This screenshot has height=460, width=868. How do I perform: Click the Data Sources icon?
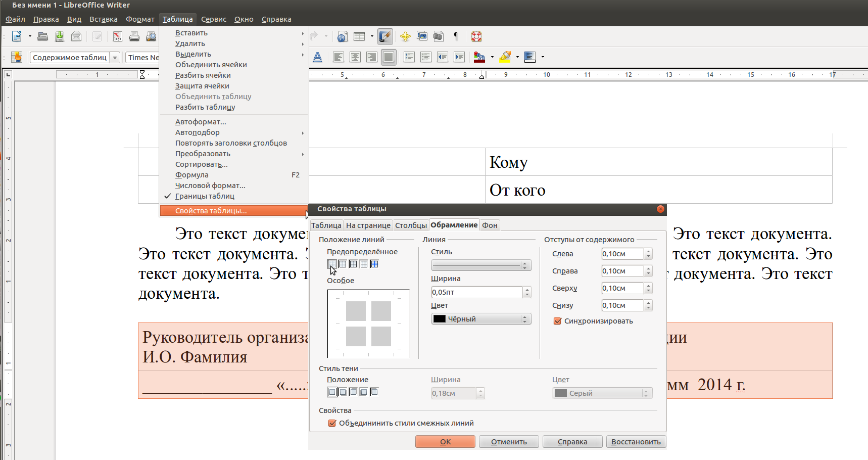pyautogui.click(x=439, y=36)
